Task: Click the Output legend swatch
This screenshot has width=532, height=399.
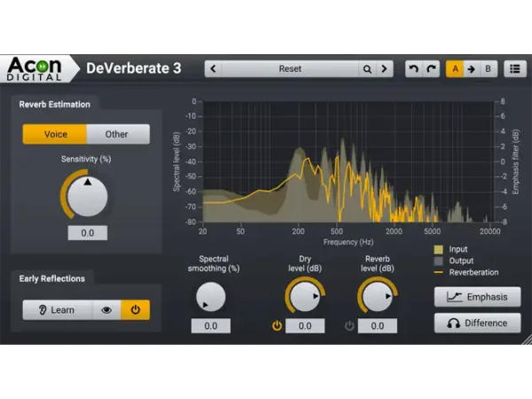Action: (438, 261)
